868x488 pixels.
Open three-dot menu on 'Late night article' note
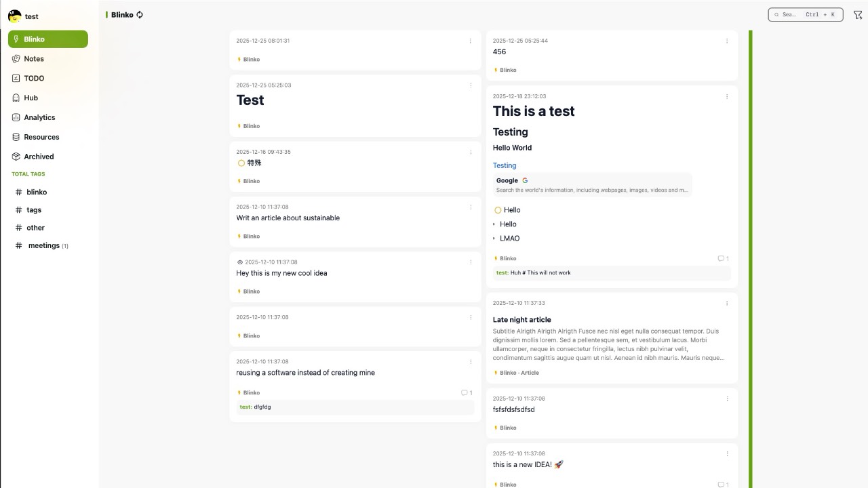pyautogui.click(x=727, y=303)
